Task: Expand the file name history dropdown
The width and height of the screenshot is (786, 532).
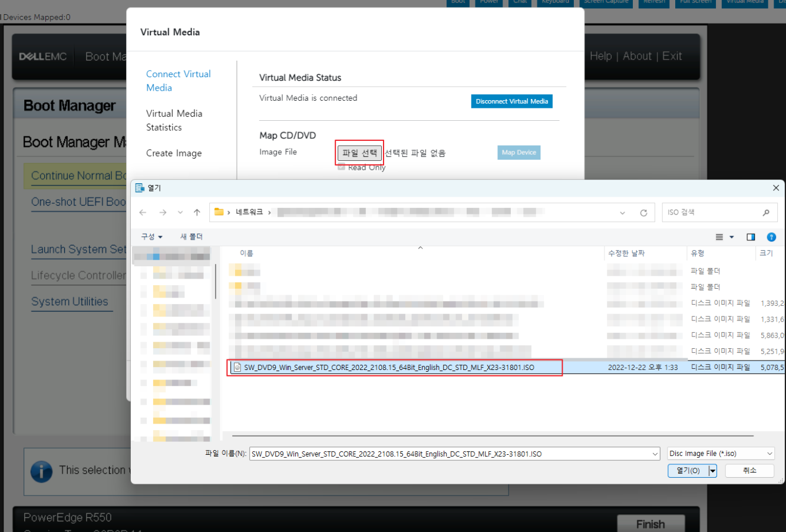Action: [x=655, y=454]
